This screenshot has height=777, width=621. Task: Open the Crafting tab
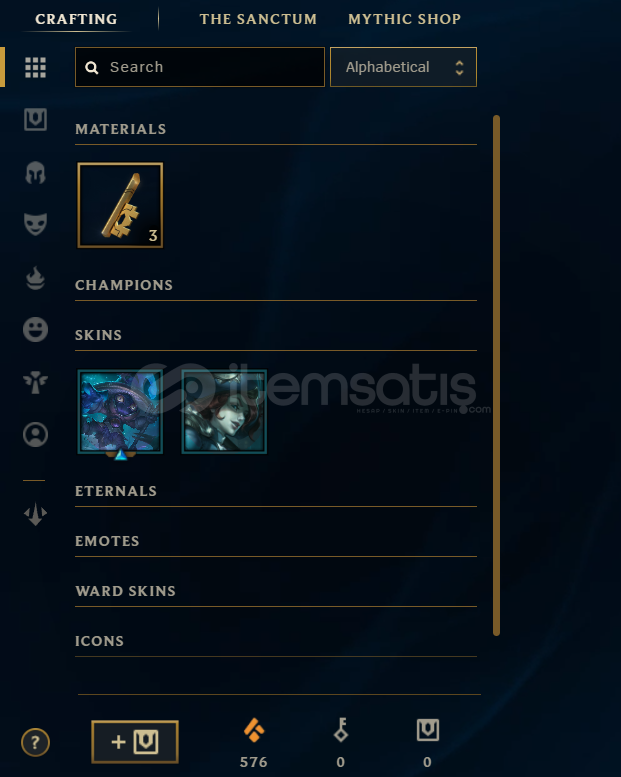(x=76, y=19)
